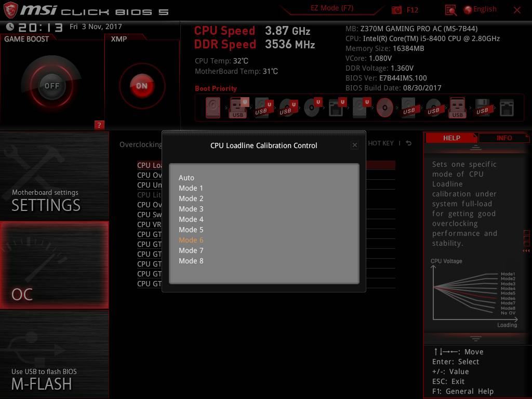The width and height of the screenshot is (532, 399).
Task: Click the HOT KEY button
Action: (381, 143)
